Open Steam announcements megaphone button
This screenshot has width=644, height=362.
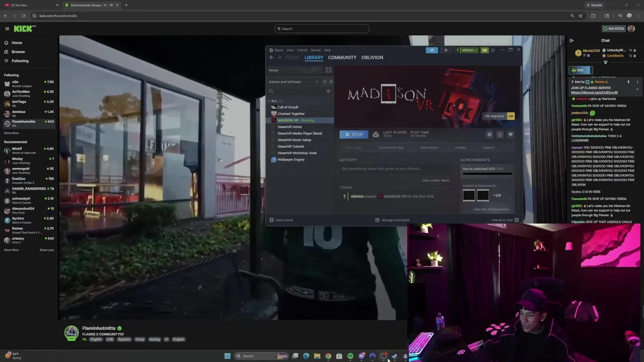[432, 50]
